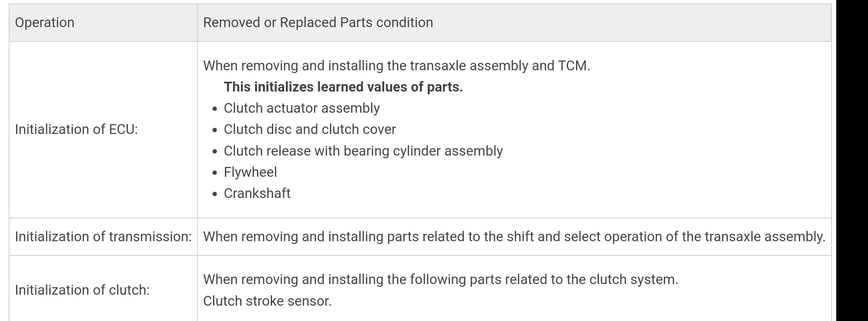Click the bullet point before "Crankshaft"
Viewport: 868px width, 321px height.
click(x=215, y=194)
